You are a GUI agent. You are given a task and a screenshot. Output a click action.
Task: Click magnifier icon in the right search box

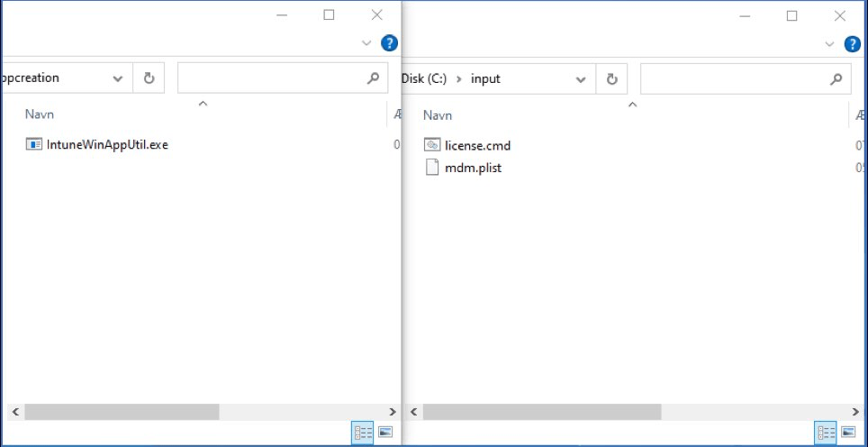pyautogui.click(x=836, y=79)
